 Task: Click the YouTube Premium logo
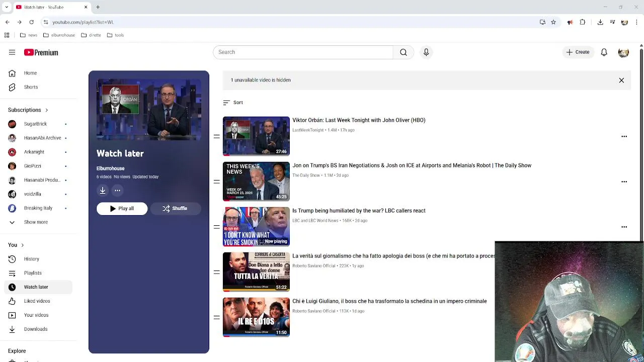41,52
